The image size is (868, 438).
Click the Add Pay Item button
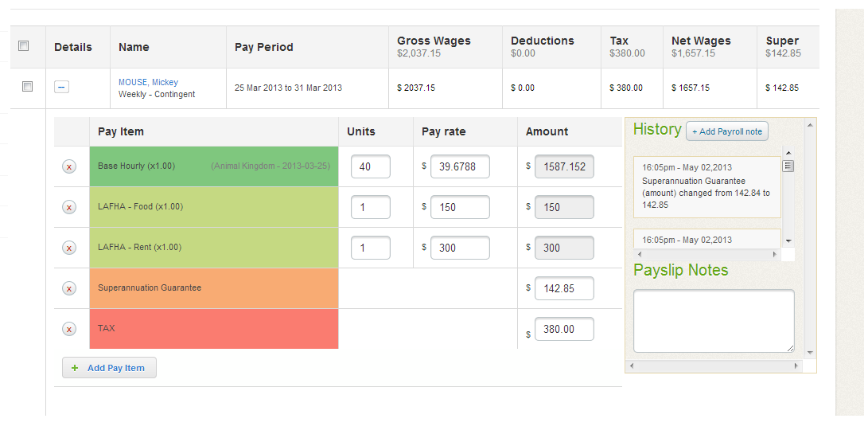pos(109,368)
